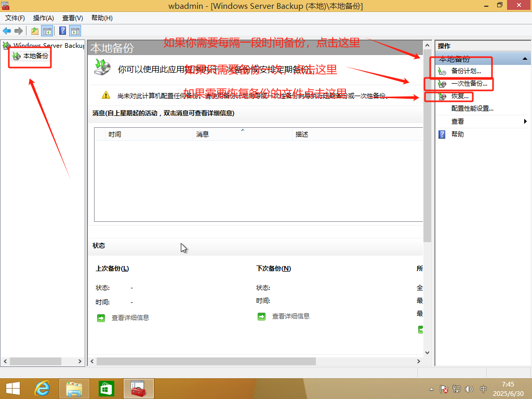532x399 pixels.
Task: Collapse the 本地备份 actions section arrow
Action: (525, 59)
